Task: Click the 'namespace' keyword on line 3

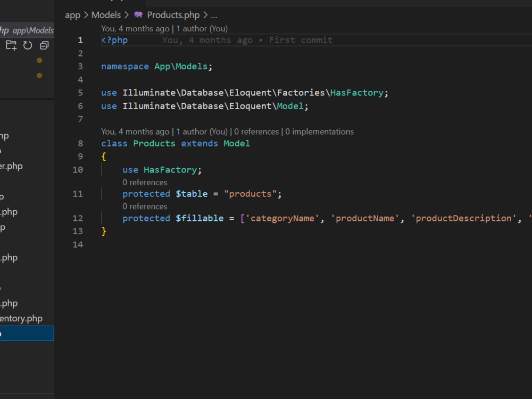Action: 125,66
